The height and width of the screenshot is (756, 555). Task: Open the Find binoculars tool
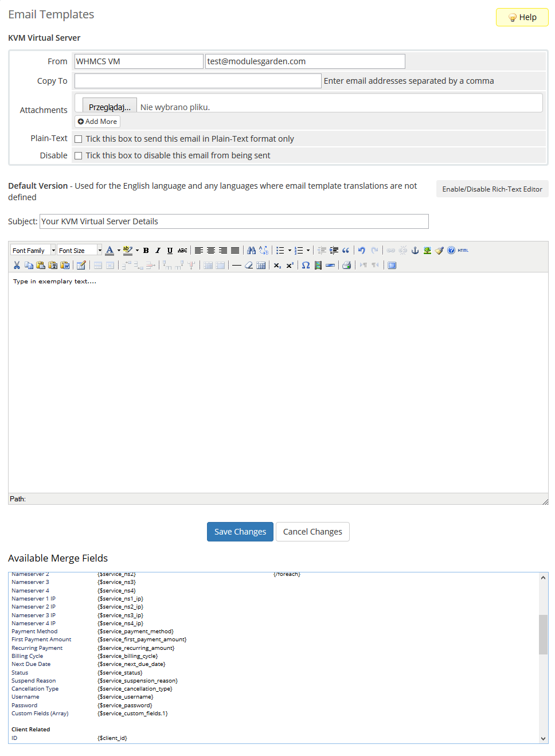click(x=252, y=250)
